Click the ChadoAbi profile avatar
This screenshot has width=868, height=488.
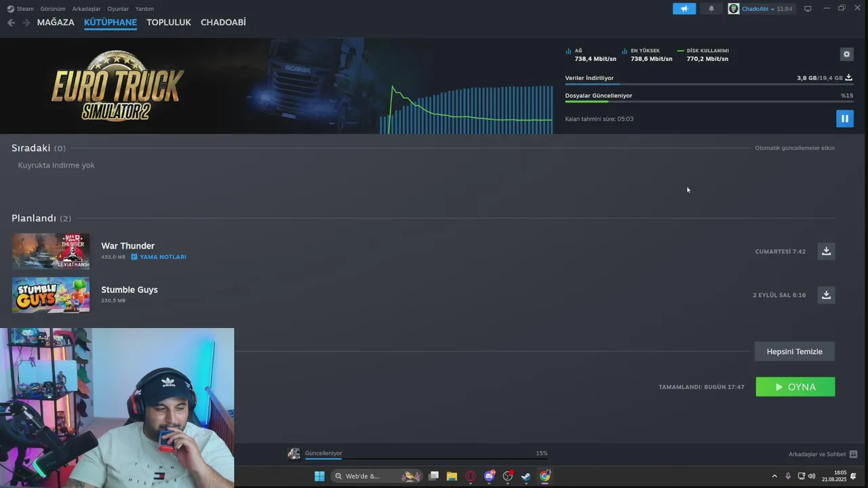click(734, 9)
